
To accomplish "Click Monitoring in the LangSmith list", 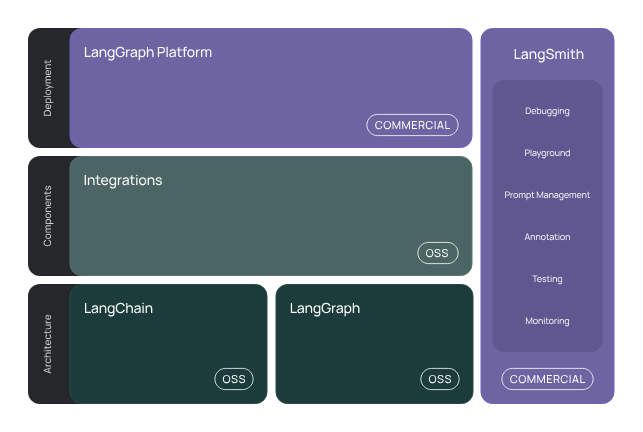I will 547,321.
